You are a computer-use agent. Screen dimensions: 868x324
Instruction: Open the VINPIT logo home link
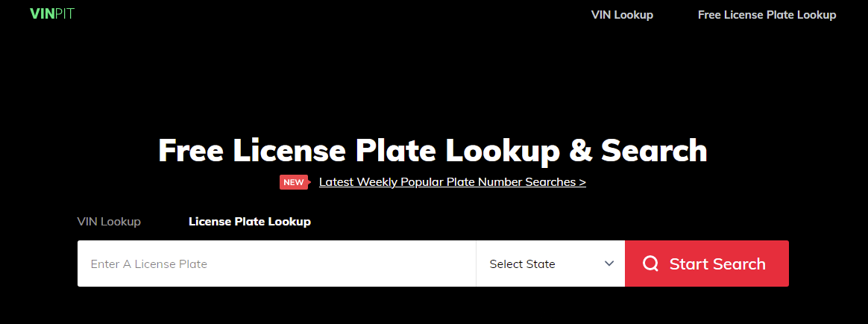52,14
